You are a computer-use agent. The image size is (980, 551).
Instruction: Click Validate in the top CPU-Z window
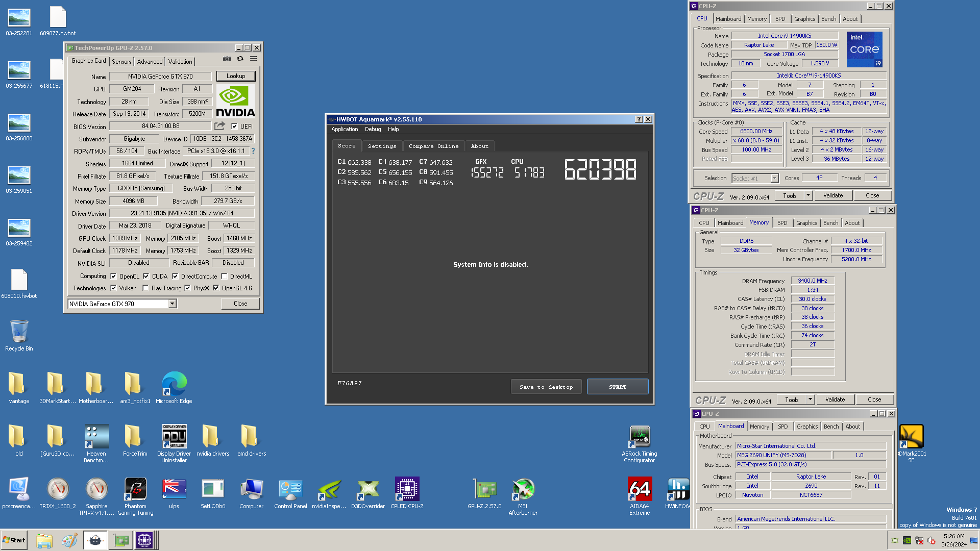click(833, 195)
